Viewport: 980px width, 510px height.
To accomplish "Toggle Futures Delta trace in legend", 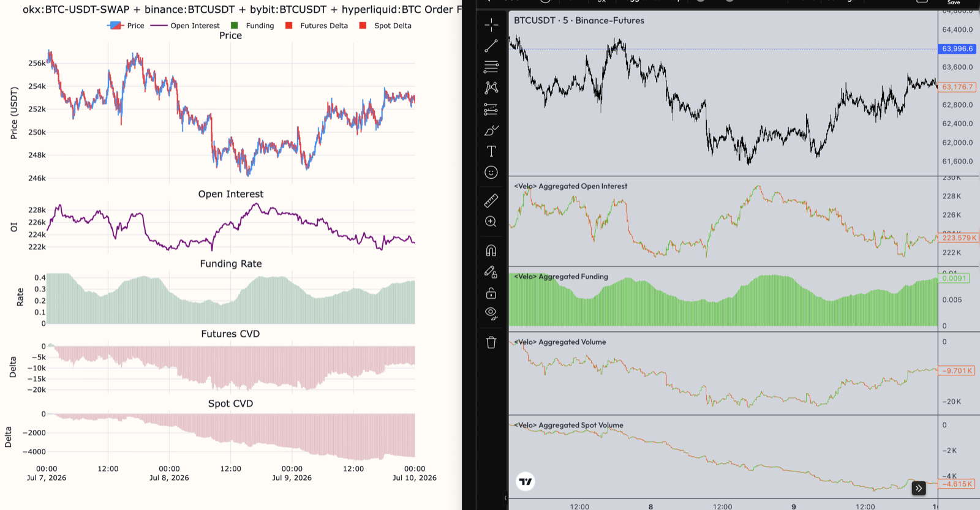I will [x=317, y=26].
